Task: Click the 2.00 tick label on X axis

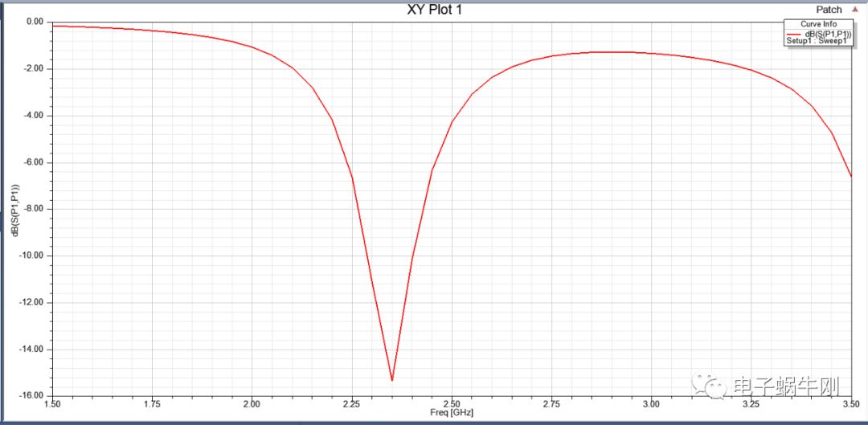Action: (252, 403)
